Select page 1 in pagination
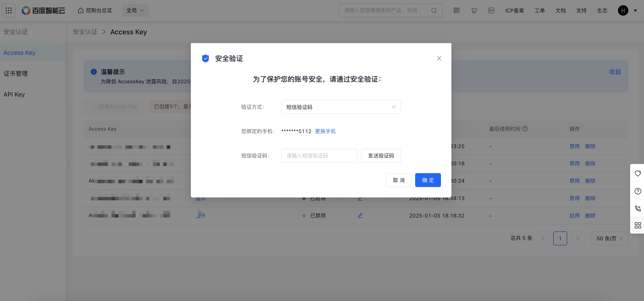 560,238
